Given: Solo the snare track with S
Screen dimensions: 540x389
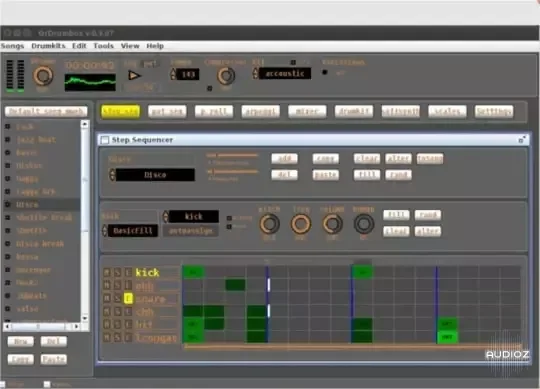Looking at the screenshot, I should (x=117, y=298).
